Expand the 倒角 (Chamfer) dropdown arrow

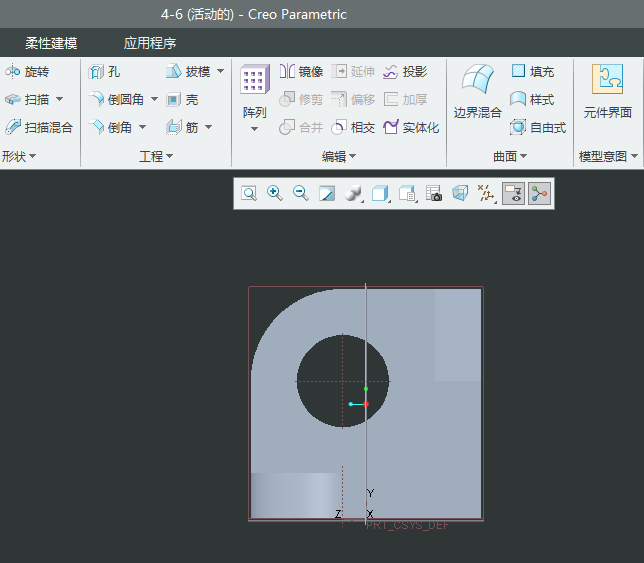(143, 127)
